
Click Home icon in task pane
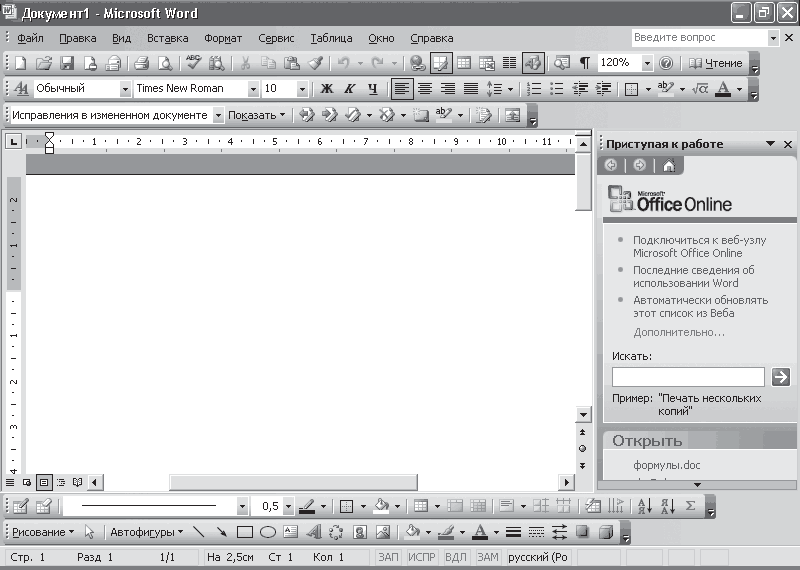668,166
